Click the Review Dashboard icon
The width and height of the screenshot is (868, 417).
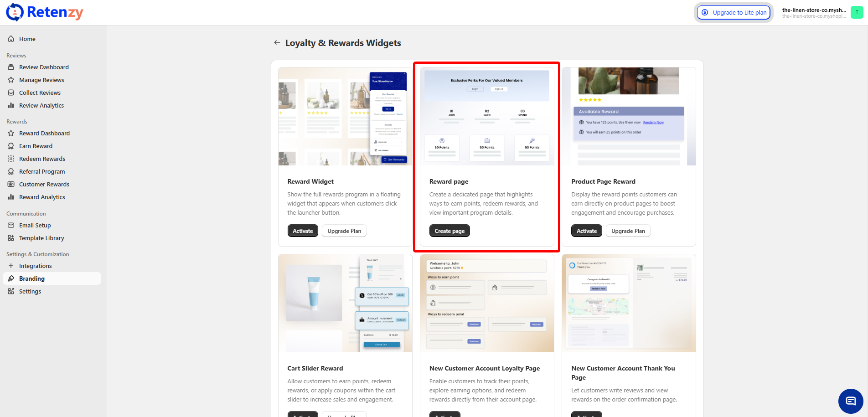click(x=11, y=67)
